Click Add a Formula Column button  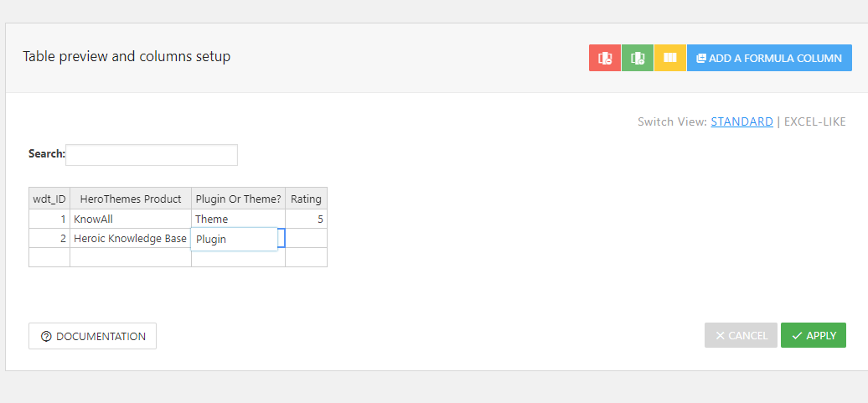pos(769,58)
